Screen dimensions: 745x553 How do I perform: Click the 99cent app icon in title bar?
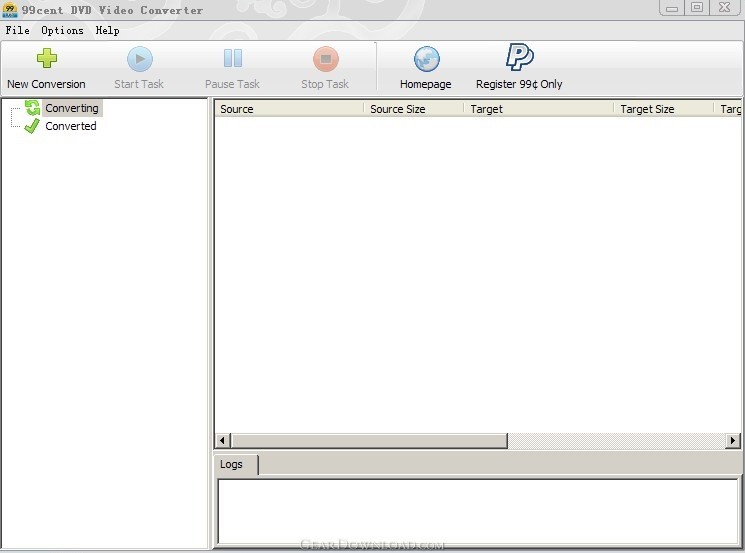tap(10, 10)
